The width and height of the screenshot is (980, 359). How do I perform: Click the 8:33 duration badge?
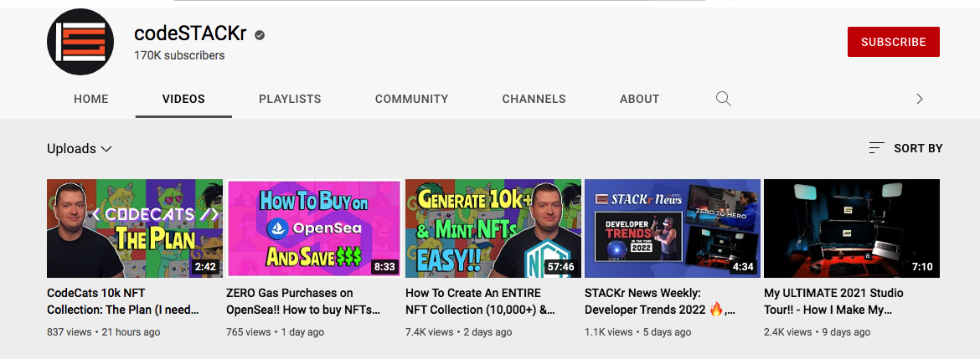click(384, 267)
